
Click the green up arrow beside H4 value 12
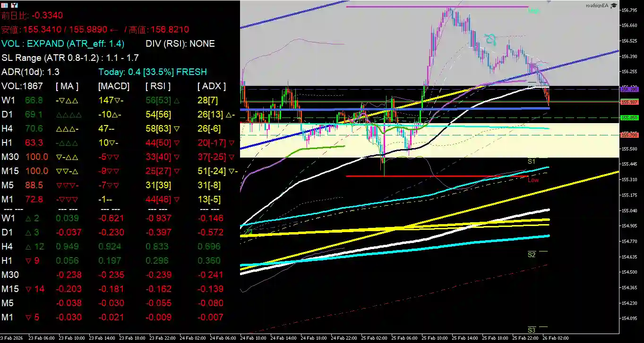27,246
